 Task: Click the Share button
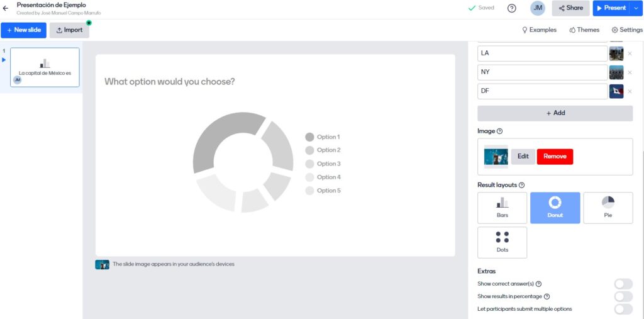tap(570, 8)
